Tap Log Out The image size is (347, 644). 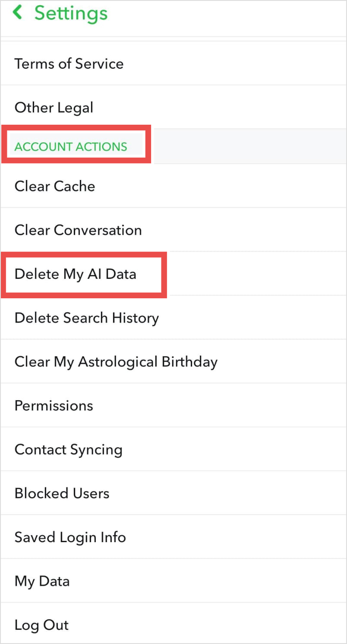pos(41,625)
